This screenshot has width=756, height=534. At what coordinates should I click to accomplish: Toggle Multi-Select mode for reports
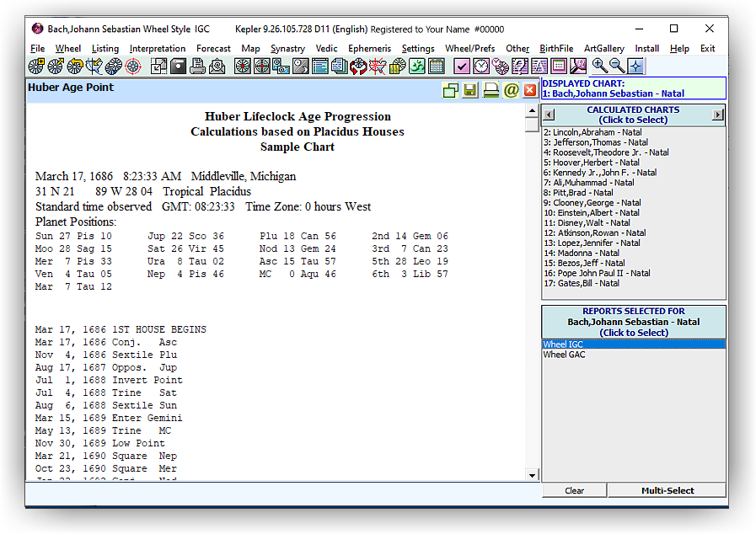click(667, 490)
